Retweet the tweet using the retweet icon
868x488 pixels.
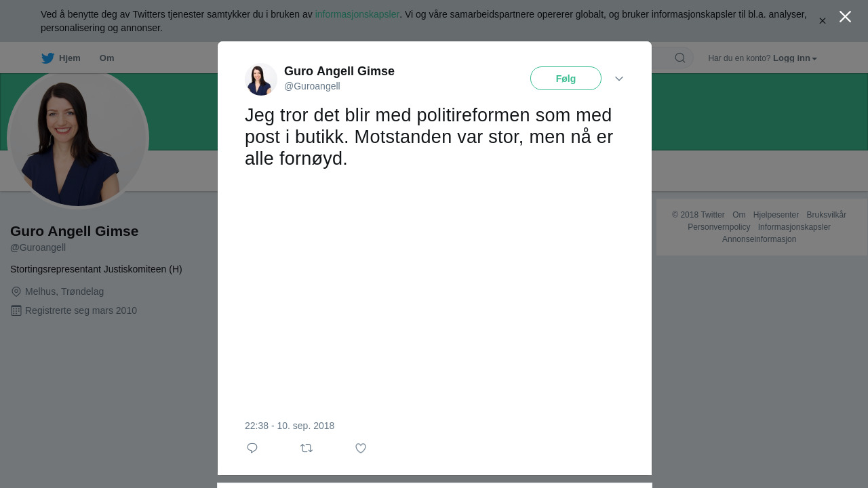(x=307, y=448)
